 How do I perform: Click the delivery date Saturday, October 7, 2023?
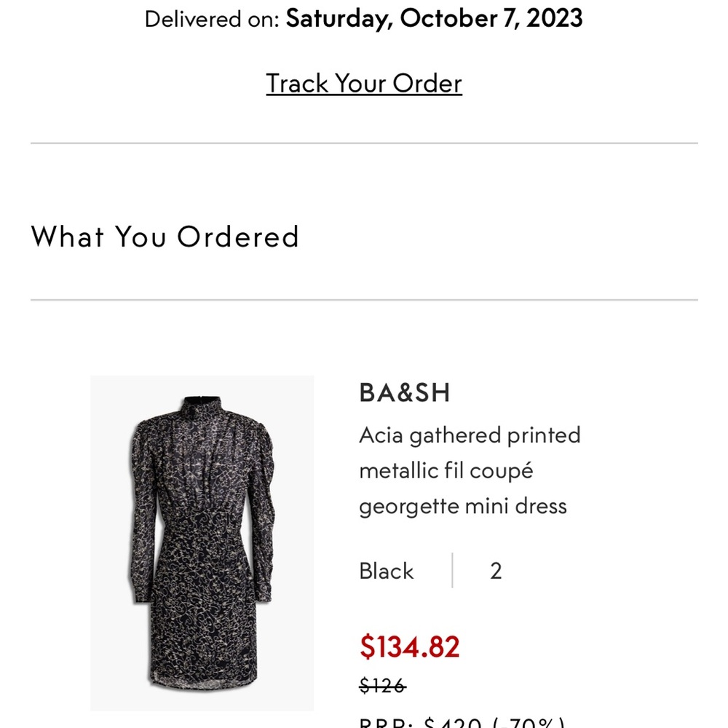point(433,18)
